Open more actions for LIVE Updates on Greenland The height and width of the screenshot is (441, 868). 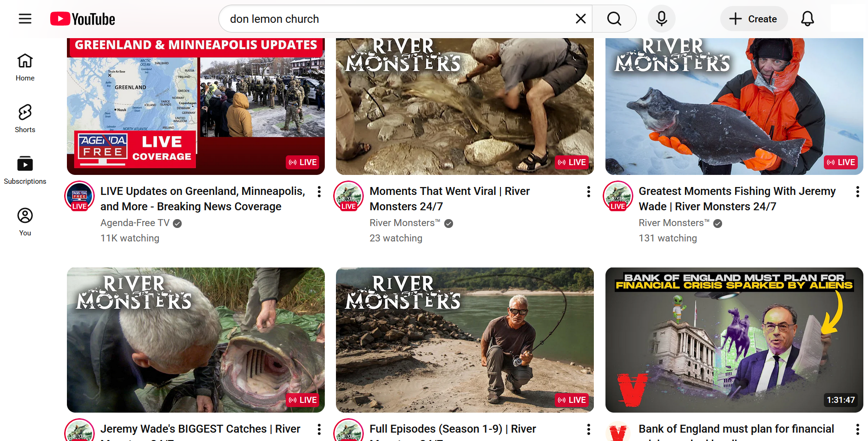coord(319,192)
